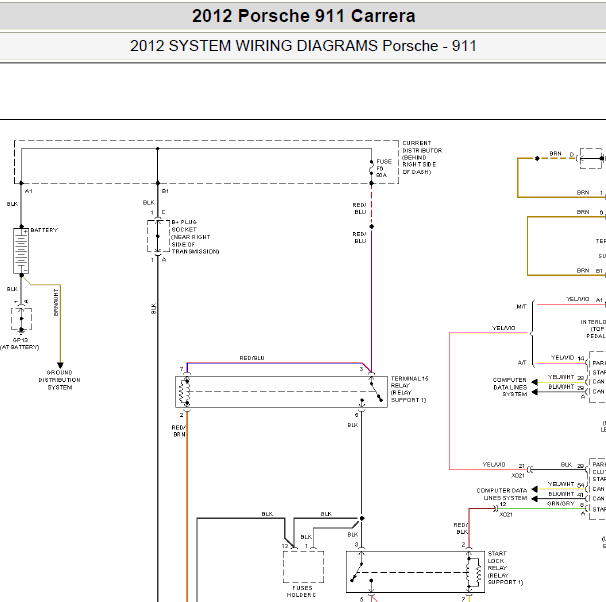Click the lower 'COMPUTER DATA LINES SYSTEM' label

(502, 494)
